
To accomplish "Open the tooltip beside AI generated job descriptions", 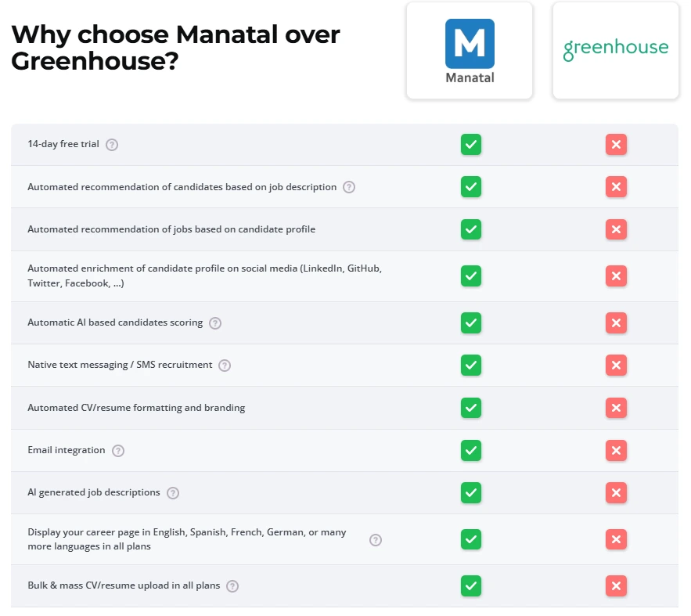I will coord(171,493).
